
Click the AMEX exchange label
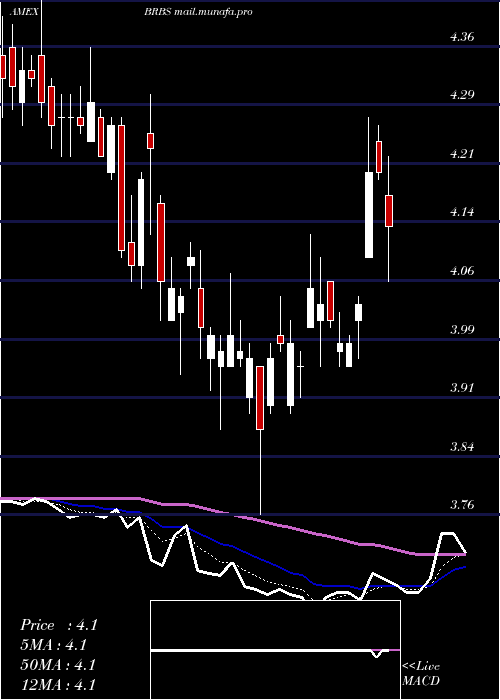(x=26, y=12)
